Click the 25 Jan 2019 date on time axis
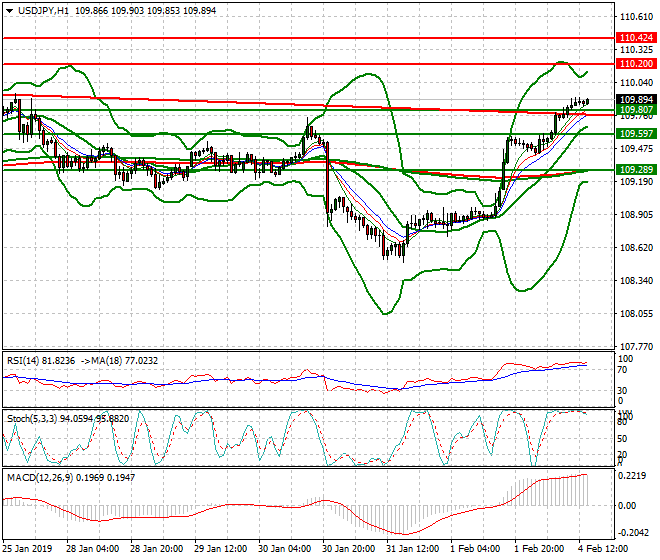660x560 pixels. 29,548
